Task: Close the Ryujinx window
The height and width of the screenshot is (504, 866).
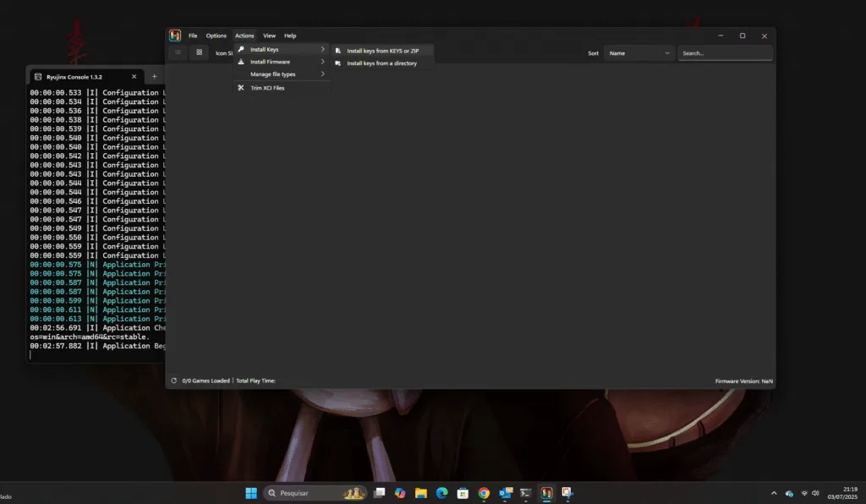Action: click(765, 36)
